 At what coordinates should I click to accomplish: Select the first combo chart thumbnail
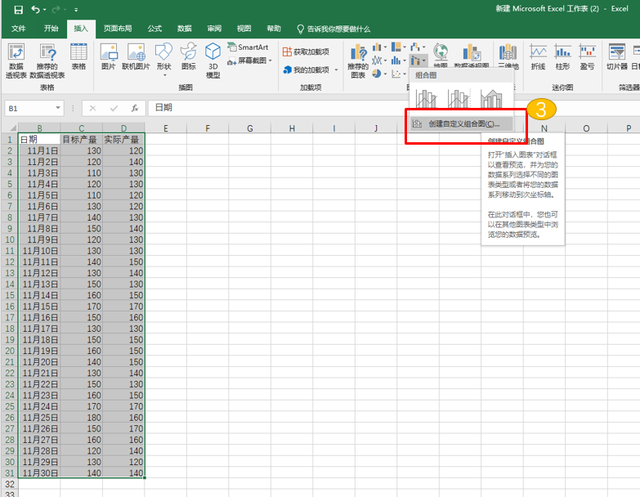tap(427, 98)
